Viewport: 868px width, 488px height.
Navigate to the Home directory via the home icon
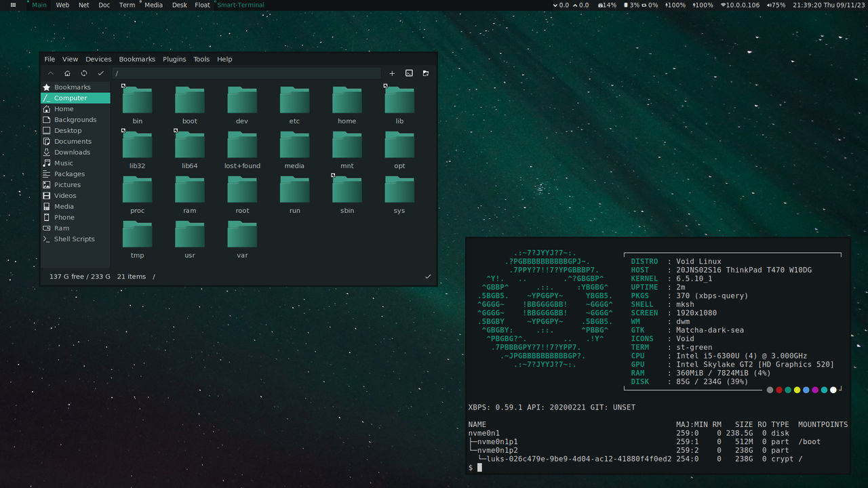pyautogui.click(x=66, y=73)
